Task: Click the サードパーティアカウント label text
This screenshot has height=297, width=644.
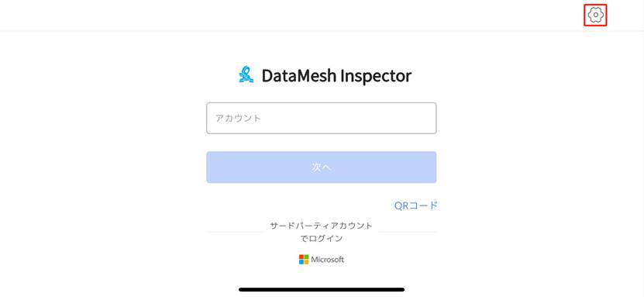Action: 321,226
